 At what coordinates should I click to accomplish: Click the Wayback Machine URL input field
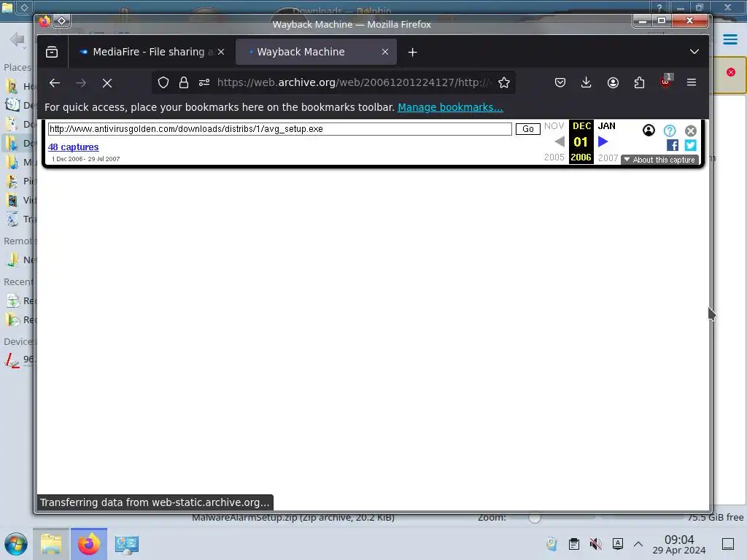click(x=279, y=129)
